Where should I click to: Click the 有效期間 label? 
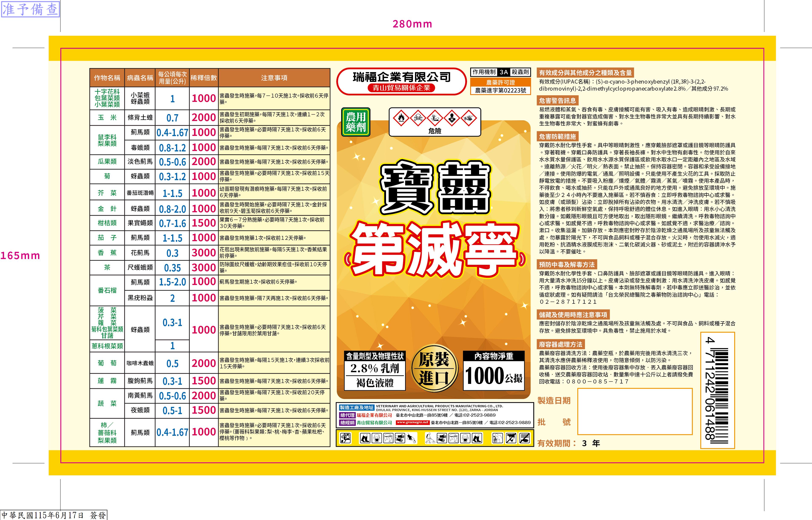click(557, 443)
